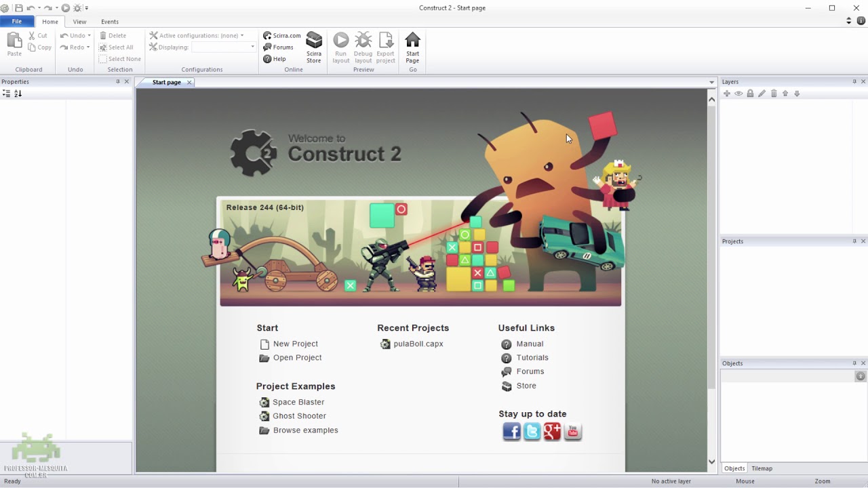Click the Delete trash button in ribbon
The image size is (868, 488).
coord(113,35)
